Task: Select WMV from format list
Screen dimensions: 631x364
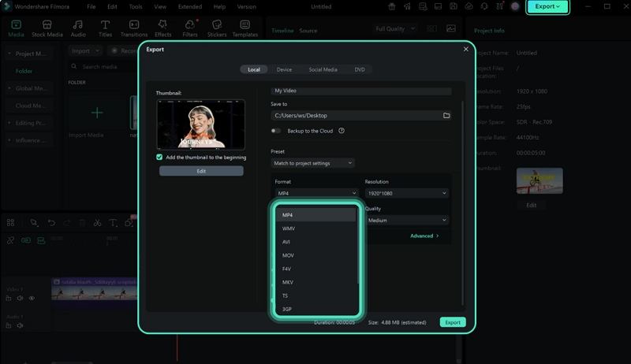Action: click(x=316, y=228)
